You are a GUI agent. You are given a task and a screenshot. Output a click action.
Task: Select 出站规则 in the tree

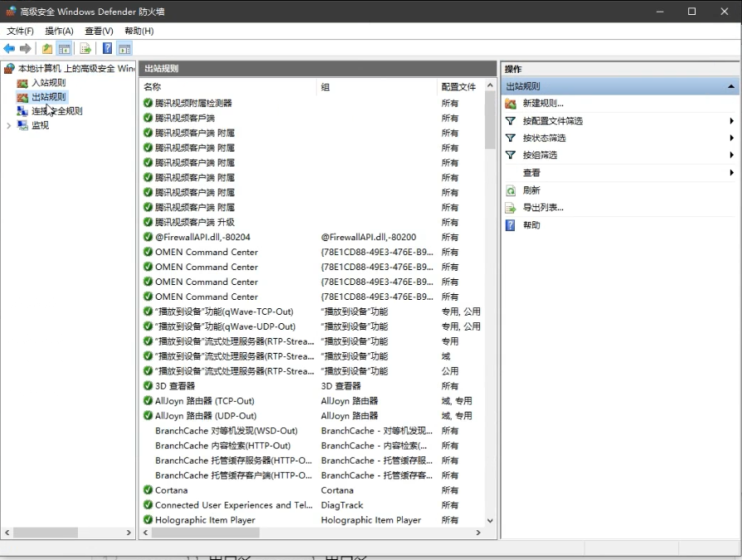click(48, 97)
